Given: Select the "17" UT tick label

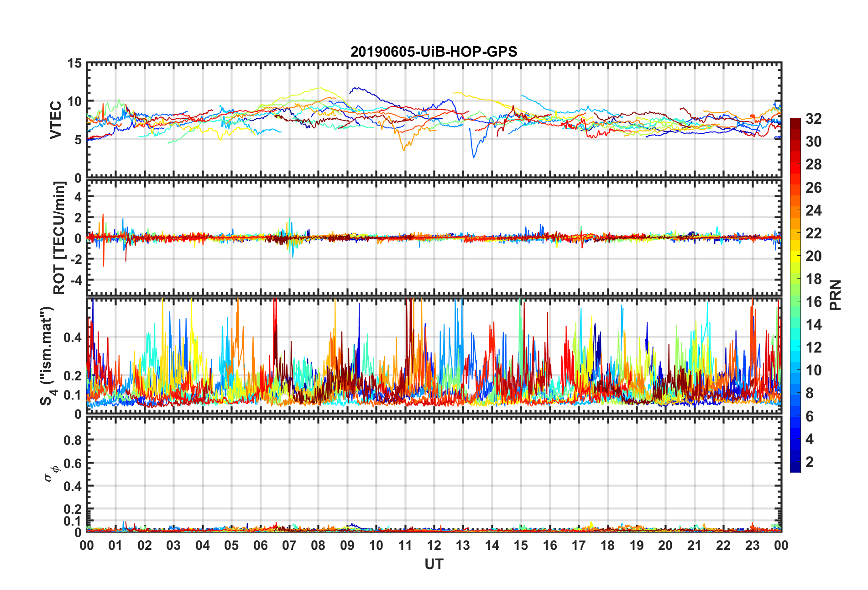Looking at the screenshot, I should [x=579, y=546].
